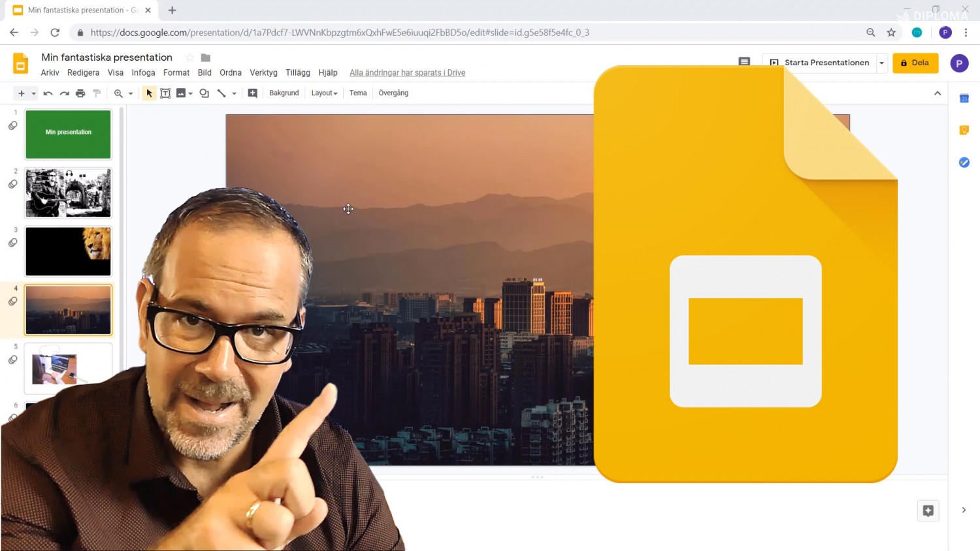This screenshot has height=551, width=980.
Task: Choose the select cursor tool
Action: point(149,93)
